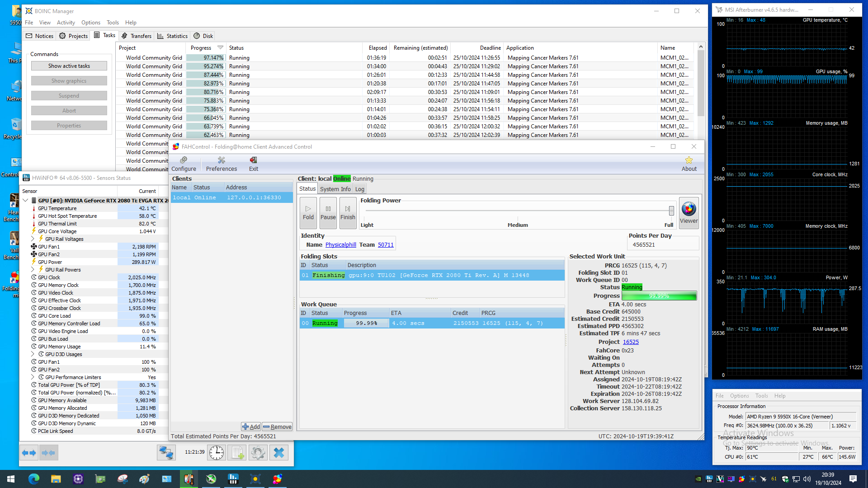Close HWiNFO sensors with blue X button
The height and width of the screenshot is (488, 868).
tap(279, 453)
